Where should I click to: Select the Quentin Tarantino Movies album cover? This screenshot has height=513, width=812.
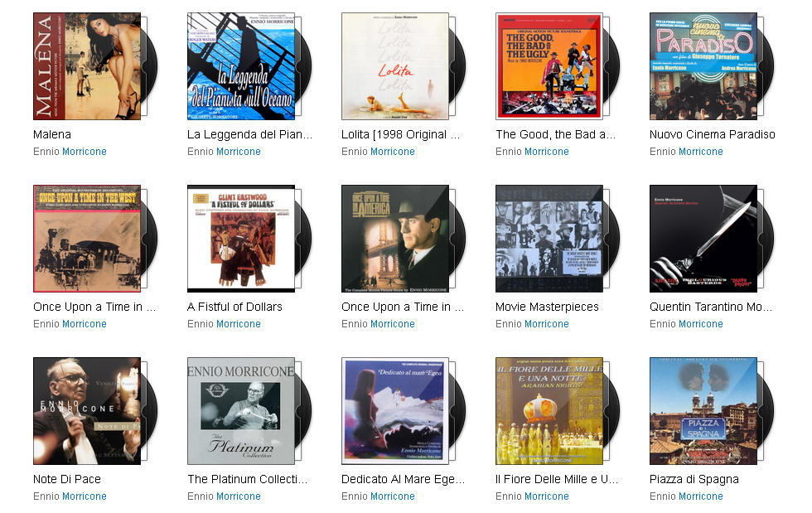point(703,239)
